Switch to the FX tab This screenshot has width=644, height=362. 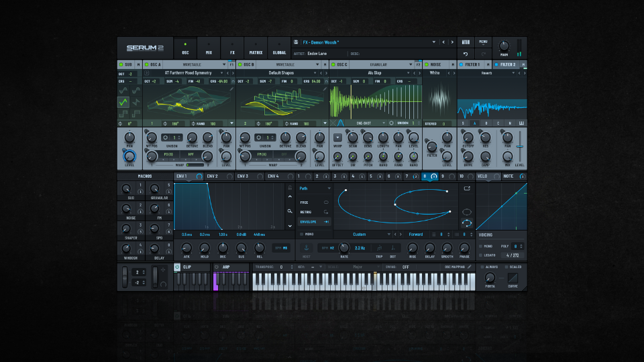pyautogui.click(x=232, y=48)
